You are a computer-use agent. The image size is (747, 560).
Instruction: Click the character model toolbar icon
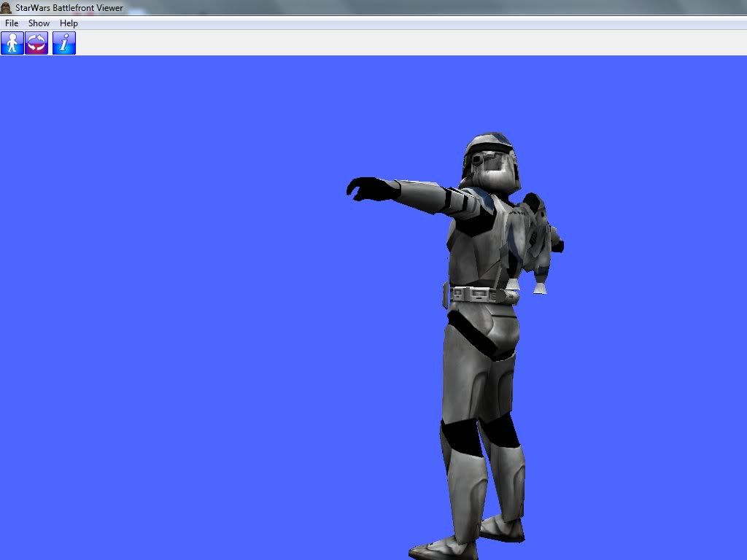click(12, 43)
